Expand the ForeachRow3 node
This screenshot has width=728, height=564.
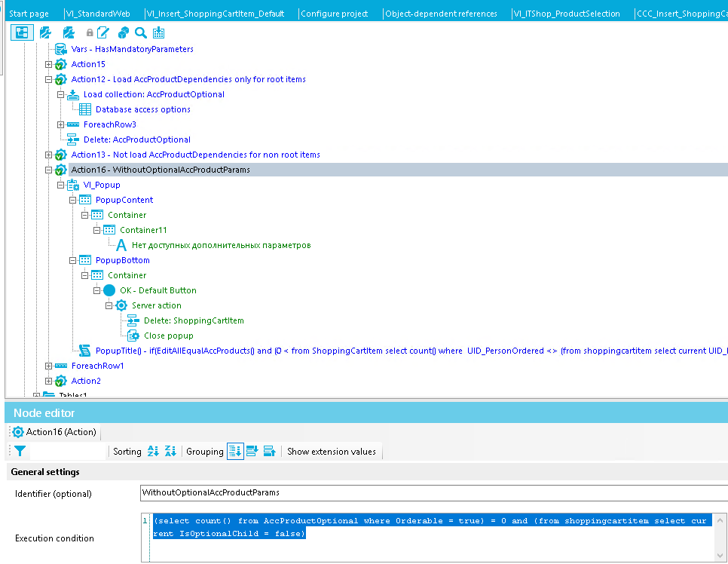[61, 124]
